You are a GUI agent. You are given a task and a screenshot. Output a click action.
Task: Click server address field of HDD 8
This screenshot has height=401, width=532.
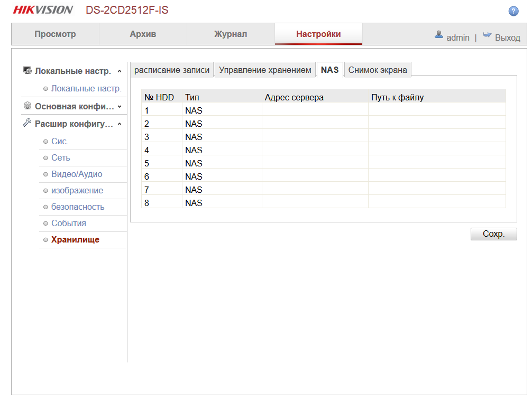pos(315,203)
